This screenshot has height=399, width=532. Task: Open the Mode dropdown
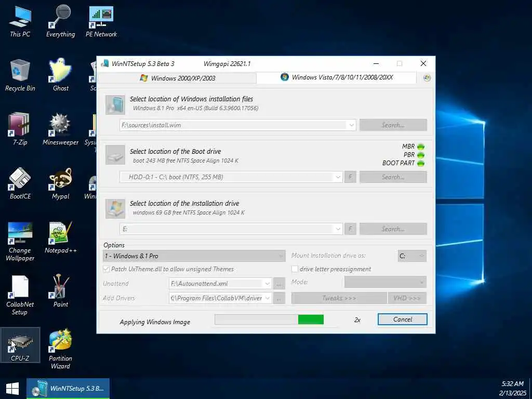[x=385, y=282]
